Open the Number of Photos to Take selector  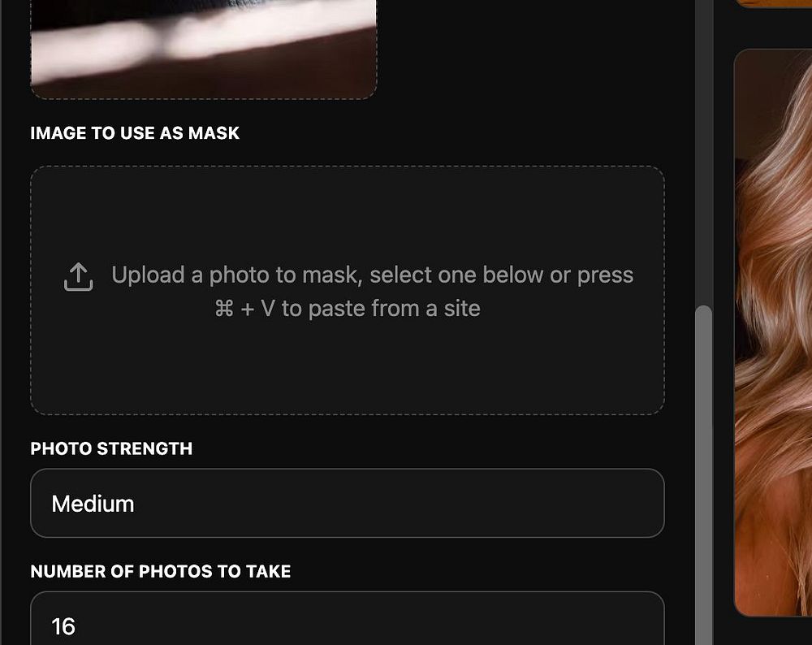tap(347, 621)
